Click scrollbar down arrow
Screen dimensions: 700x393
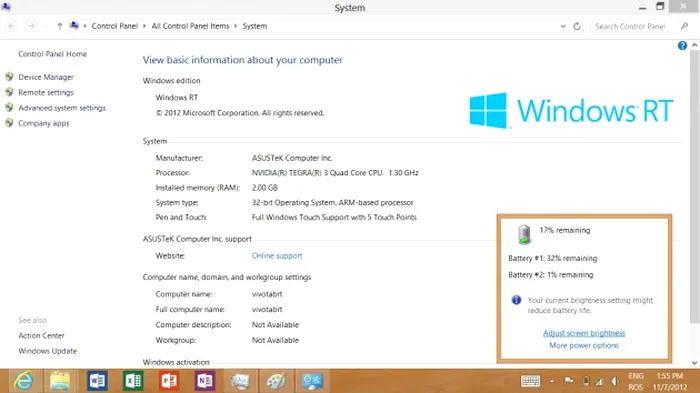pyautogui.click(x=694, y=363)
